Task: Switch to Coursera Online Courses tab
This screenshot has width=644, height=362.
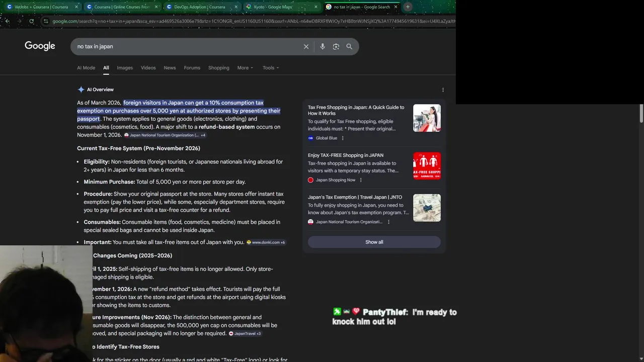Action: [122, 7]
